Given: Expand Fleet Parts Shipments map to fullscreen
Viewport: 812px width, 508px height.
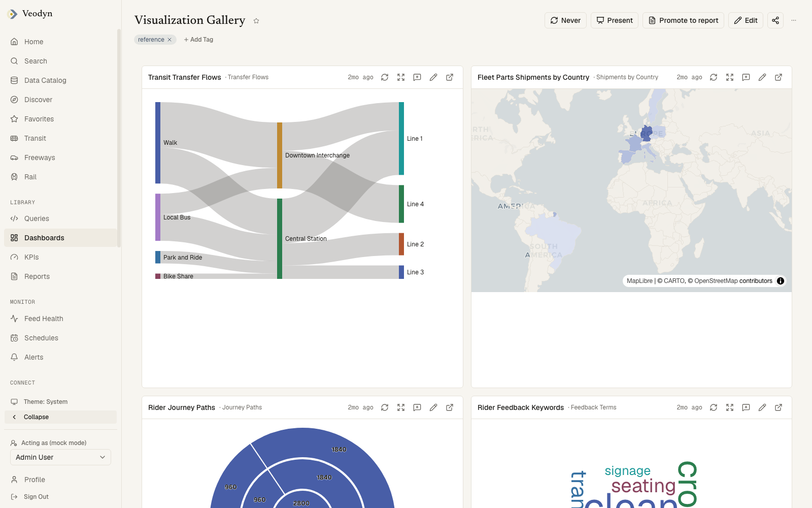Looking at the screenshot, I should pos(730,77).
